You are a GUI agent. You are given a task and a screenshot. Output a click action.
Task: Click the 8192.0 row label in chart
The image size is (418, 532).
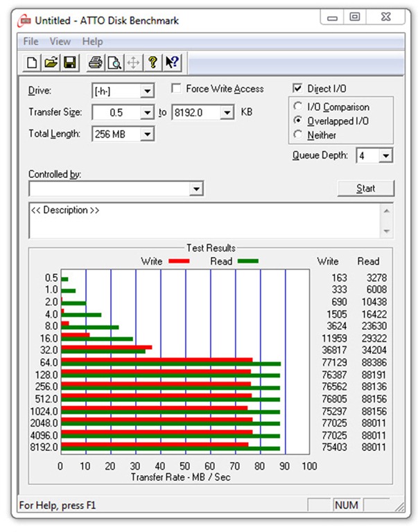tap(44, 447)
